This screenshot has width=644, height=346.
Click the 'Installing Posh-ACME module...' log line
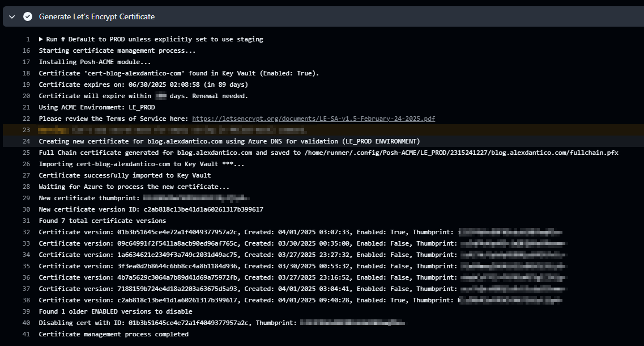(x=95, y=62)
